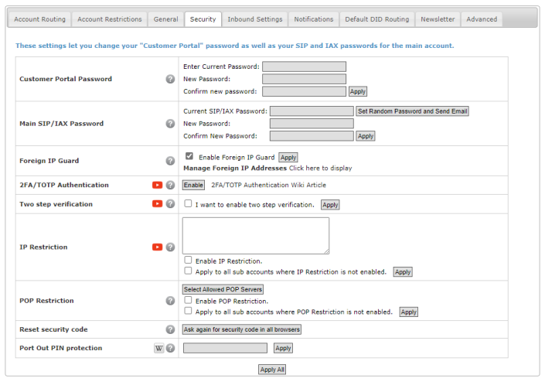This screenshot has width=545, height=392.
Task: Expand Manage Foreign IP Addresses list
Action: [320, 168]
